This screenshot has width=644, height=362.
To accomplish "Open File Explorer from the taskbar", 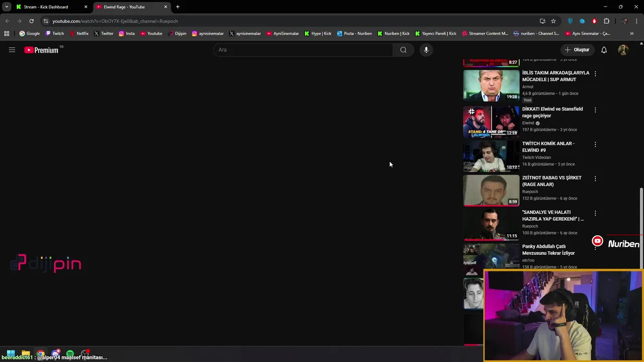I will [x=26, y=353].
